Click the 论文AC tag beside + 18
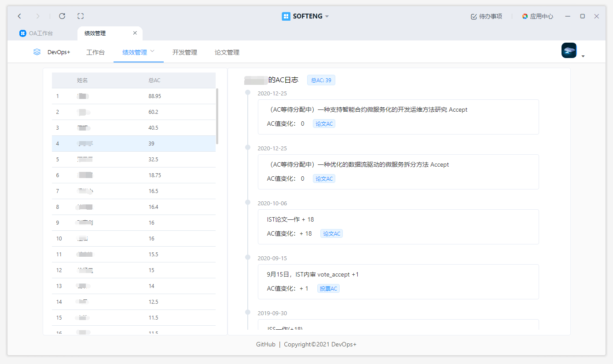 (331, 234)
